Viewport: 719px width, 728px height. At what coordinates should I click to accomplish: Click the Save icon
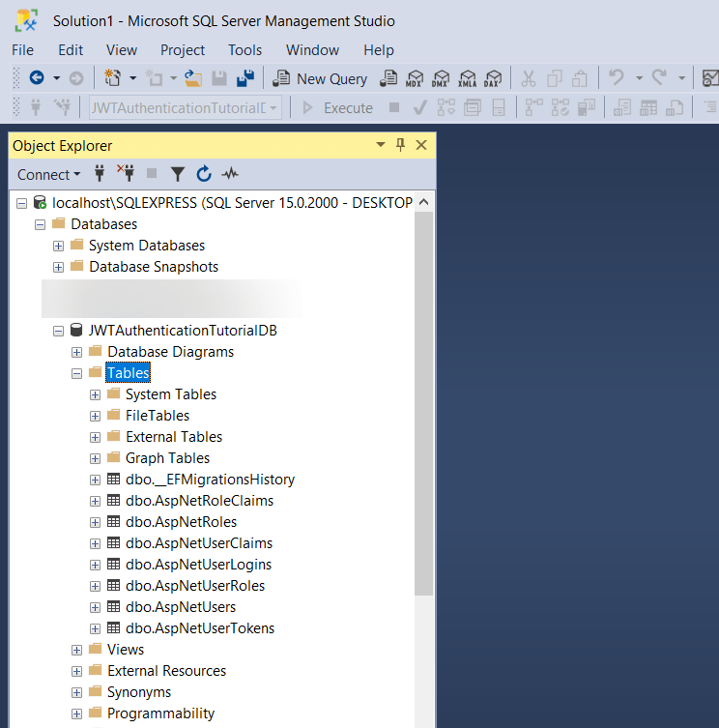[x=219, y=78]
